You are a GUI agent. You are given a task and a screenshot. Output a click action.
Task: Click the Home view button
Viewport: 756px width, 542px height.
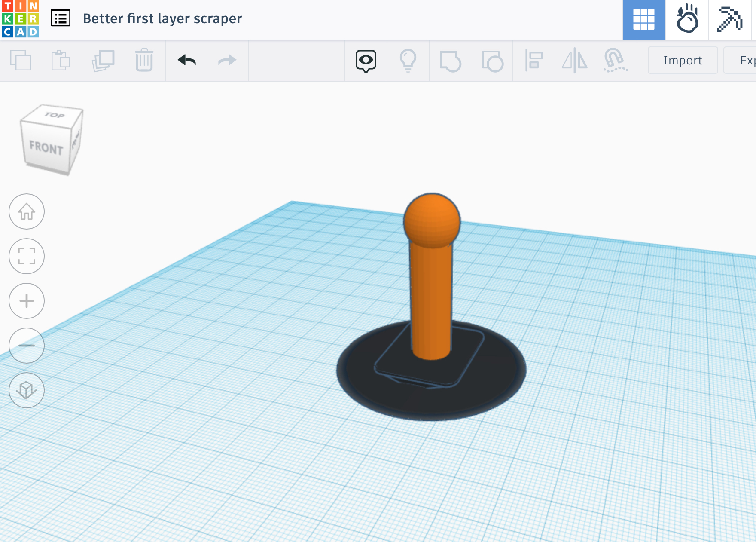coord(27,211)
